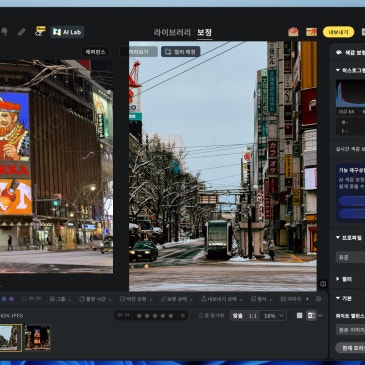Open the 보정 상태 filter dropdown
Viewport: 365px width, 365px height.
176,299
